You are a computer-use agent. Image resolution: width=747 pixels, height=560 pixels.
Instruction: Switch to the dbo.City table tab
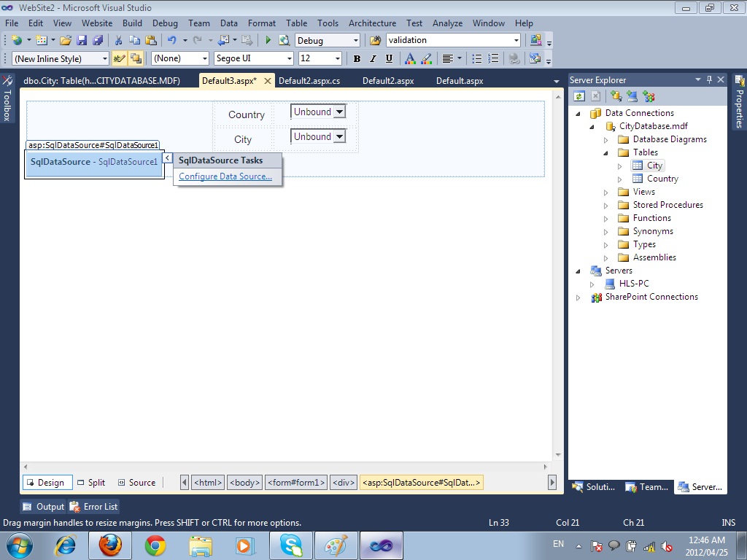tap(102, 81)
